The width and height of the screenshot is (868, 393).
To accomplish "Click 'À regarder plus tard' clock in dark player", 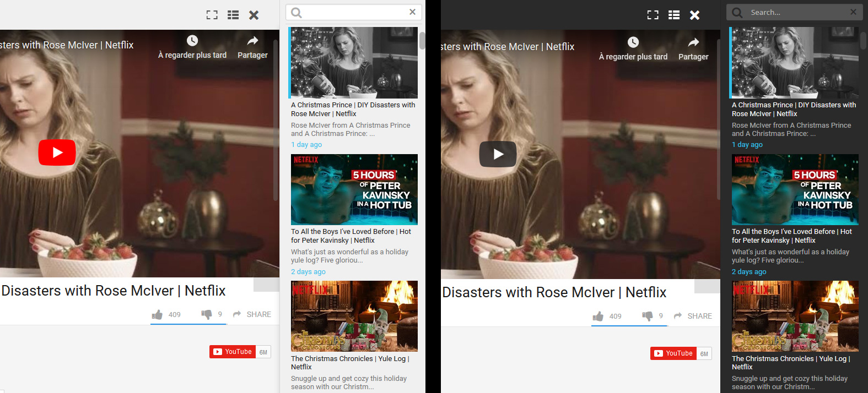I will 633,42.
